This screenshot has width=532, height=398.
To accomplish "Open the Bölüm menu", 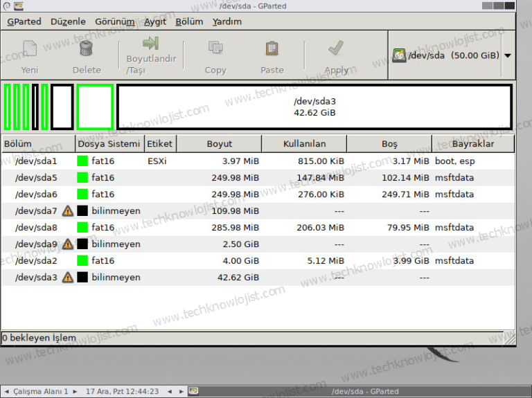I will (189, 21).
